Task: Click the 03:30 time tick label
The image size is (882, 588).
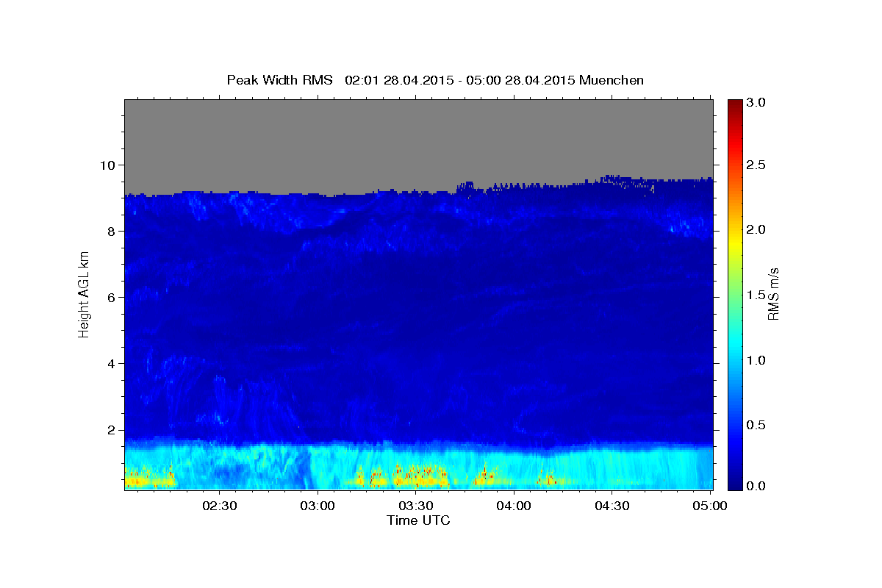Action: pos(415,506)
